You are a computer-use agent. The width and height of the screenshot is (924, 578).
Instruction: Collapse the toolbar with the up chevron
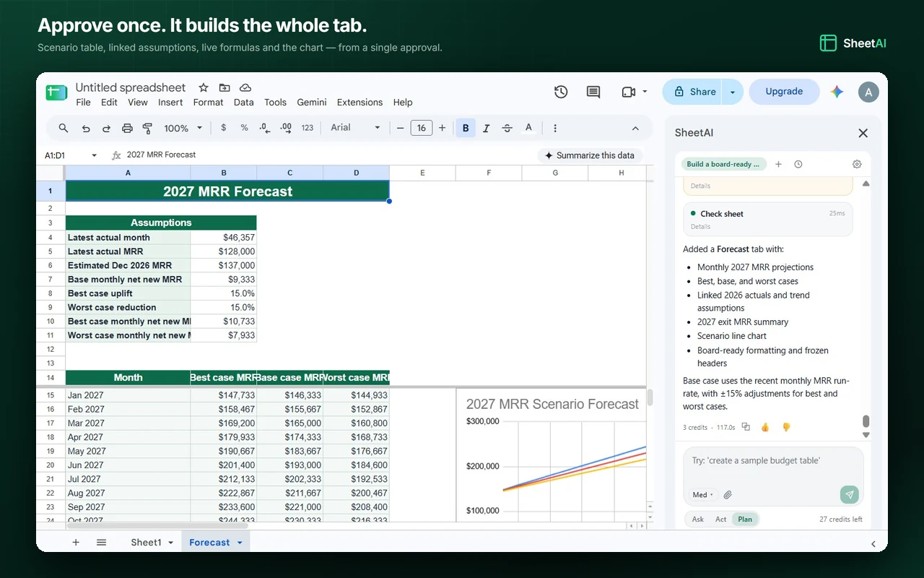pyautogui.click(x=635, y=128)
